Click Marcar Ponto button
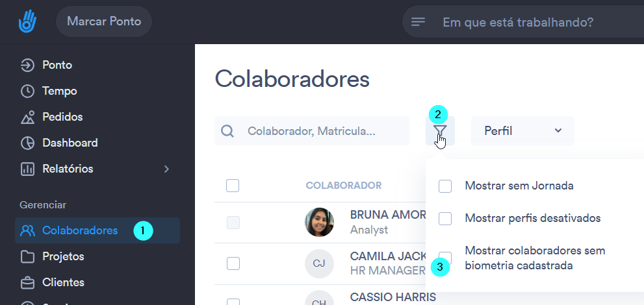Screen dimensions: 644x305 tap(104, 21)
